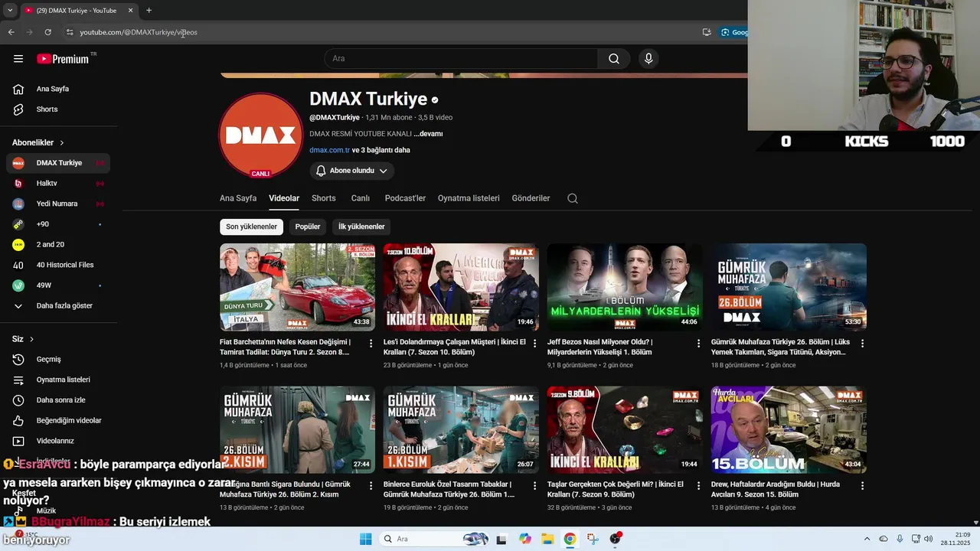This screenshot has height=551, width=980.
Task: Click the browser address bar URL
Action: pyautogui.click(x=139, y=32)
